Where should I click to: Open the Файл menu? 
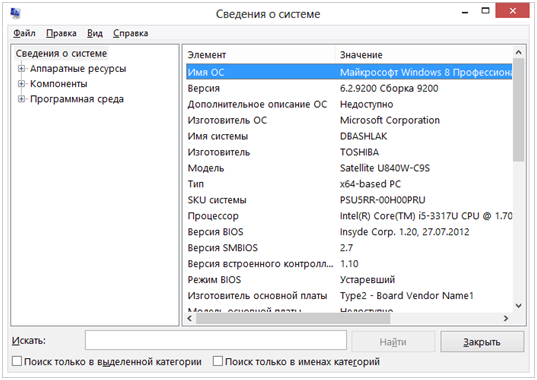[x=24, y=33]
